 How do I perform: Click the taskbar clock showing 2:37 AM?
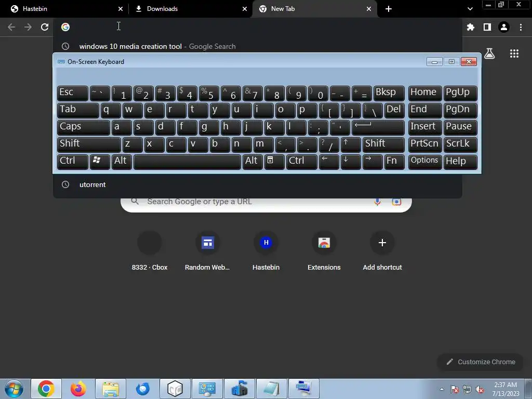[x=506, y=389]
